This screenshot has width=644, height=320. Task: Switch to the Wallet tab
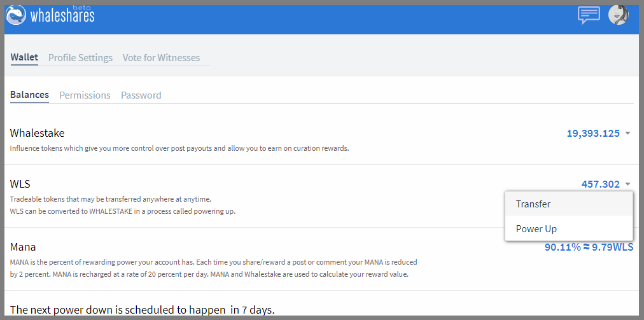(x=24, y=57)
